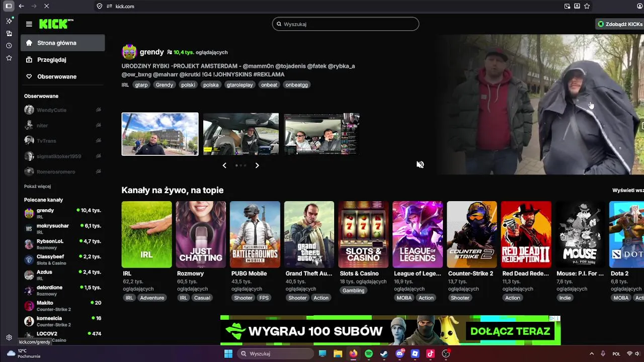Select the first featured stream thumbnail

(x=160, y=134)
